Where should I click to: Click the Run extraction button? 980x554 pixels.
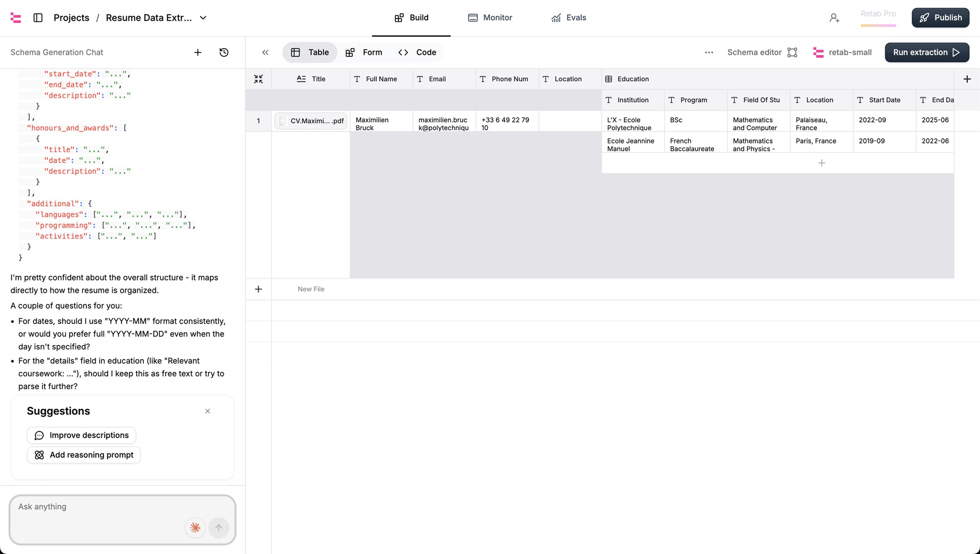[x=927, y=52]
